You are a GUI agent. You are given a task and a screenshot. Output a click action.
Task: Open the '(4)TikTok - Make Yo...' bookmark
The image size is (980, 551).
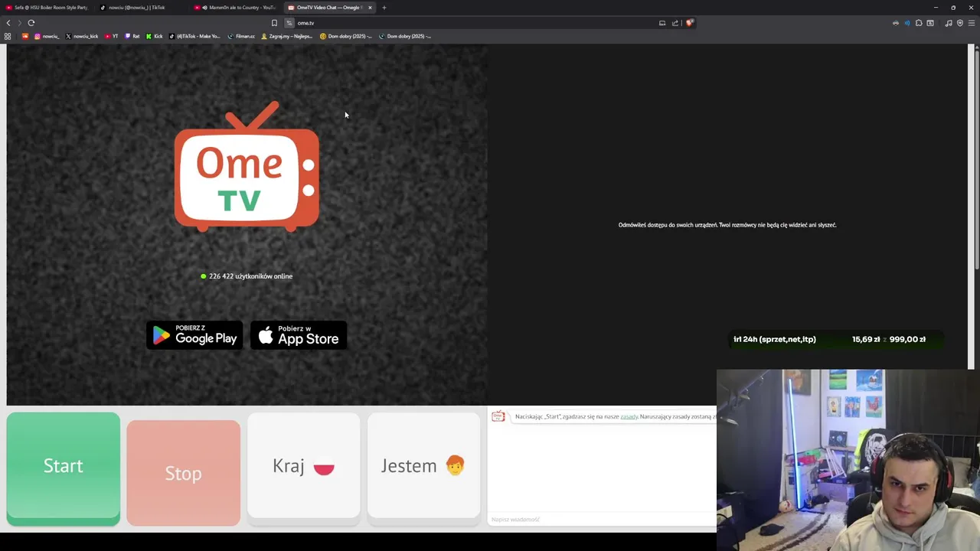click(x=194, y=36)
